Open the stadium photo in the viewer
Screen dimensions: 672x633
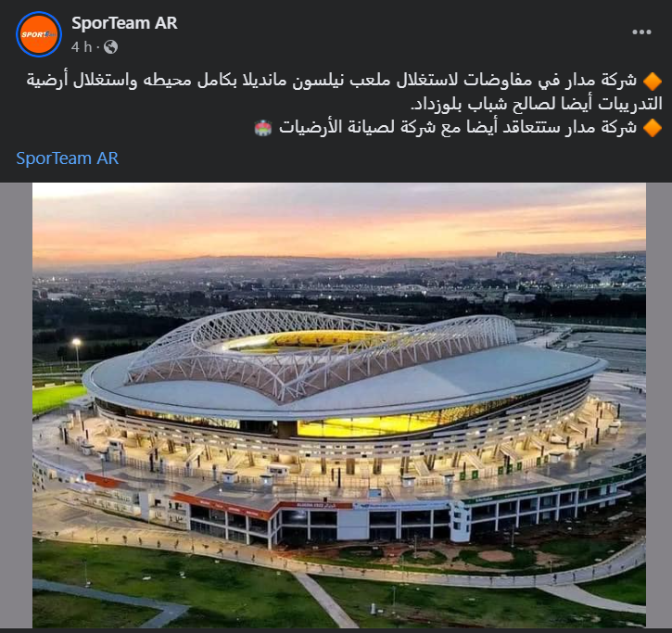339,405
